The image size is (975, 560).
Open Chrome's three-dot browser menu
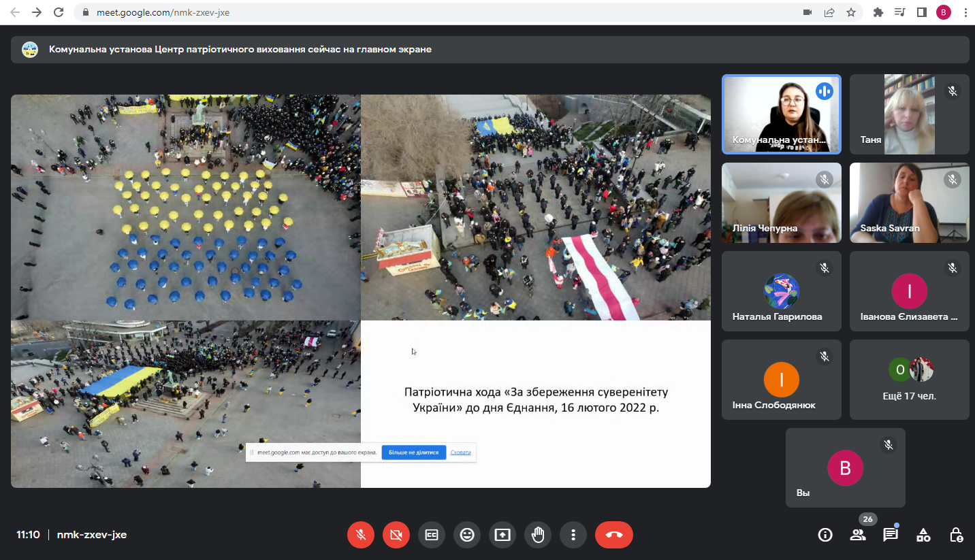(965, 12)
